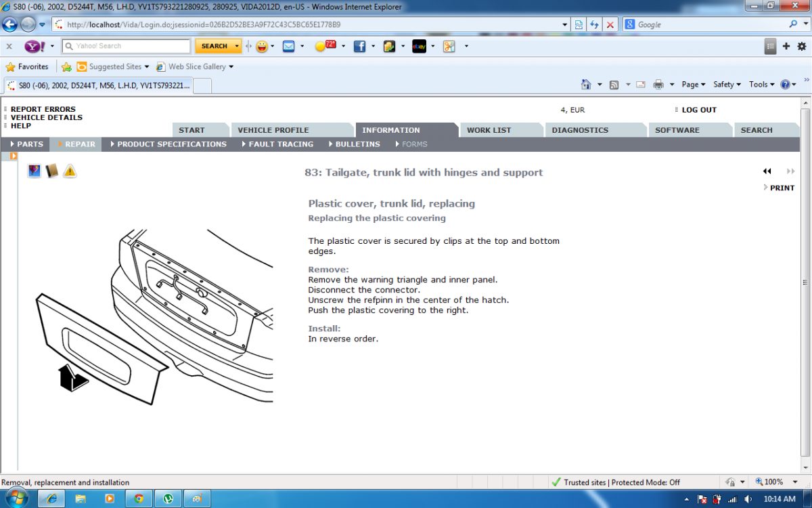Click the RSS feeds icon
The height and width of the screenshot is (508, 812).
(x=614, y=85)
